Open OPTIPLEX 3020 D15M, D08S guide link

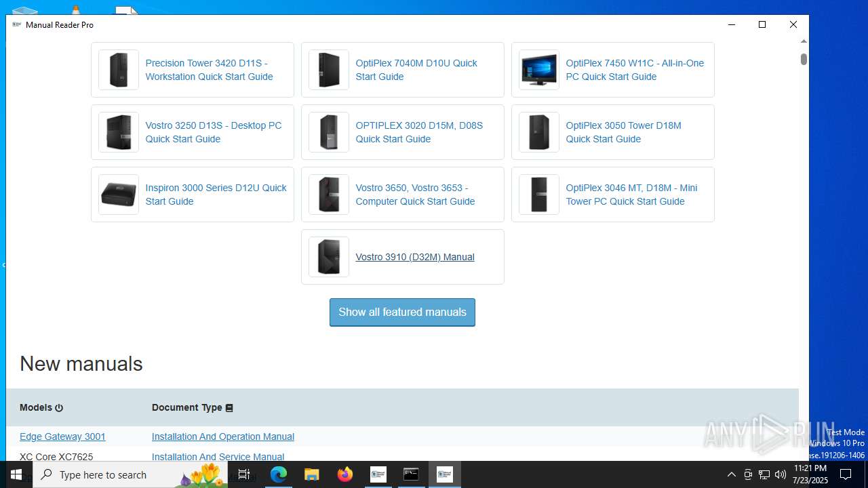point(419,132)
